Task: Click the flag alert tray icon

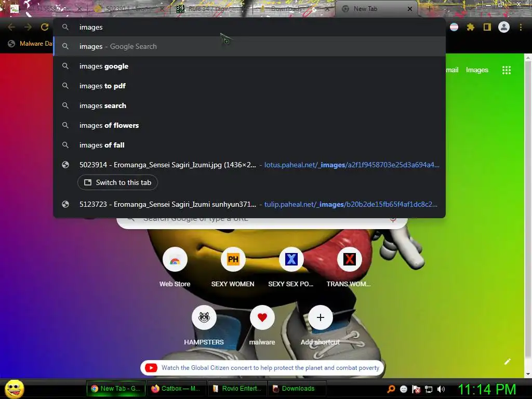Action: (x=416, y=389)
